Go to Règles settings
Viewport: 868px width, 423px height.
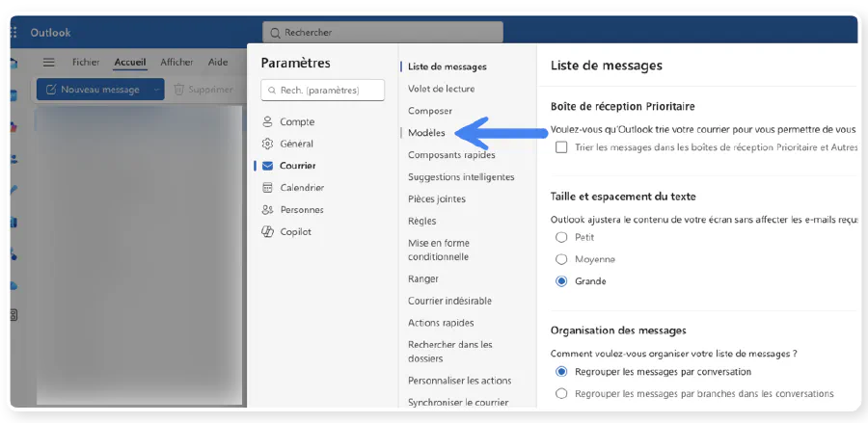tap(422, 222)
